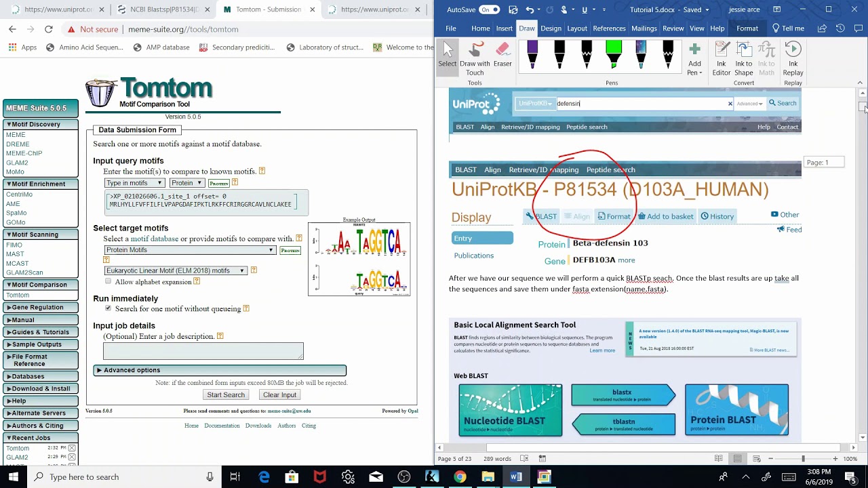Switch to the NCBI Blast browser tab
The width and height of the screenshot is (868, 488).
click(x=163, y=9)
